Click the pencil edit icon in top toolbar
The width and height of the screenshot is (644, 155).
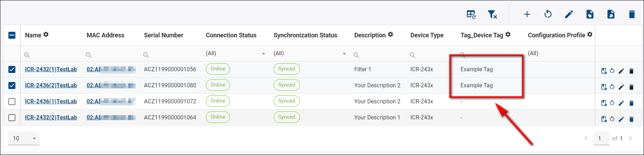pyautogui.click(x=569, y=14)
